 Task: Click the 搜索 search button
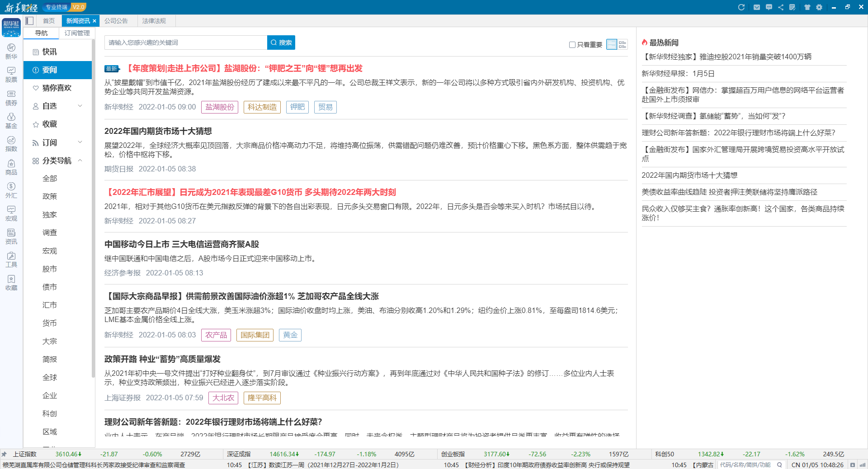[x=281, y=43]
